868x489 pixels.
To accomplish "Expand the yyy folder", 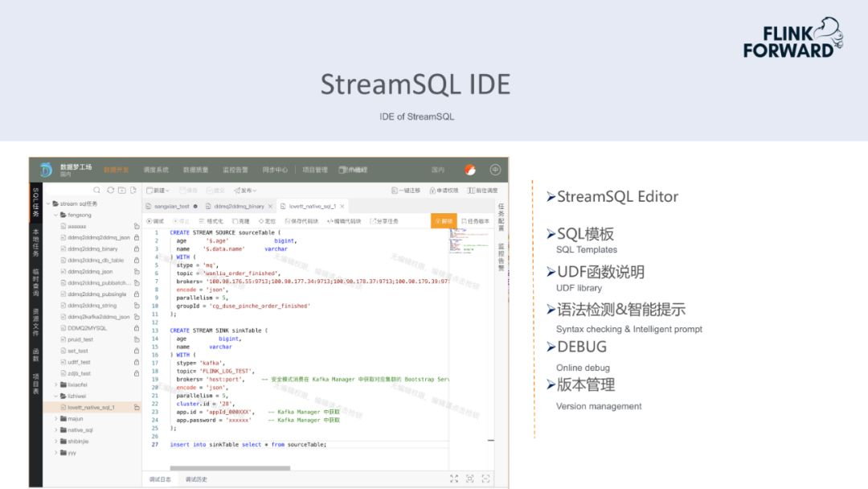I will click(56, 453).
